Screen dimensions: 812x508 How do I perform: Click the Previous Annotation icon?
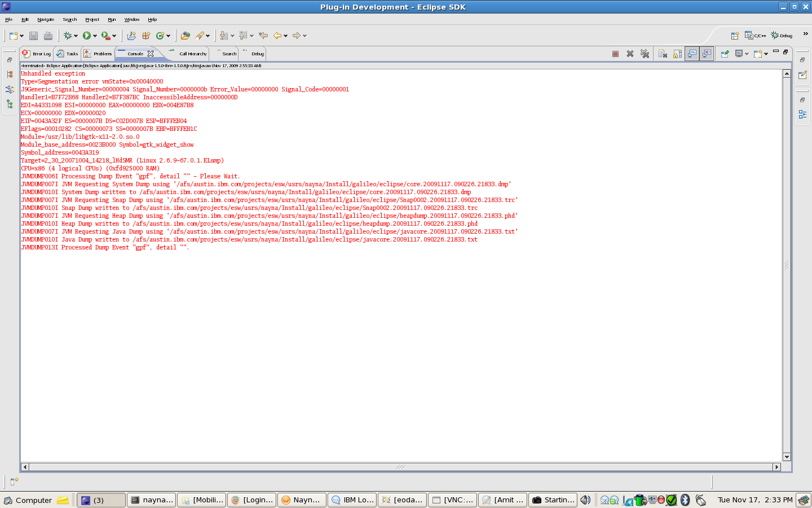click(243, 36)
